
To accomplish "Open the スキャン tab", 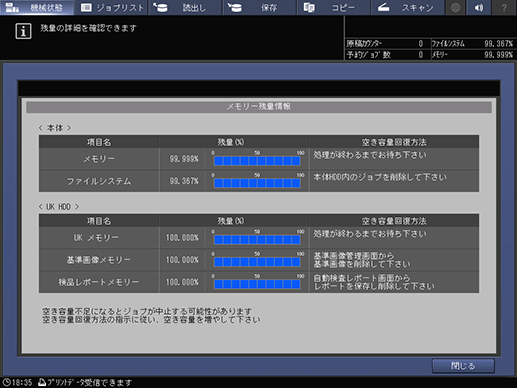I will [407, 7].
